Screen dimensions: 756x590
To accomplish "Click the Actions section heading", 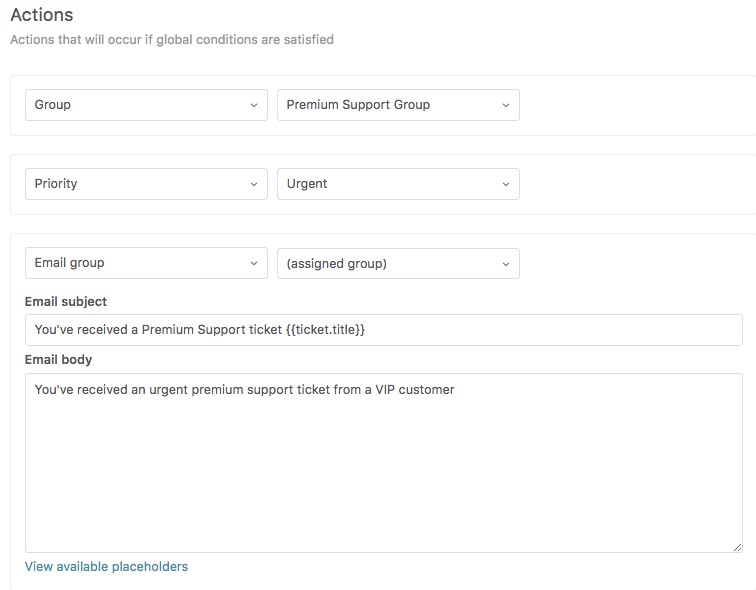I will (41, 16).
